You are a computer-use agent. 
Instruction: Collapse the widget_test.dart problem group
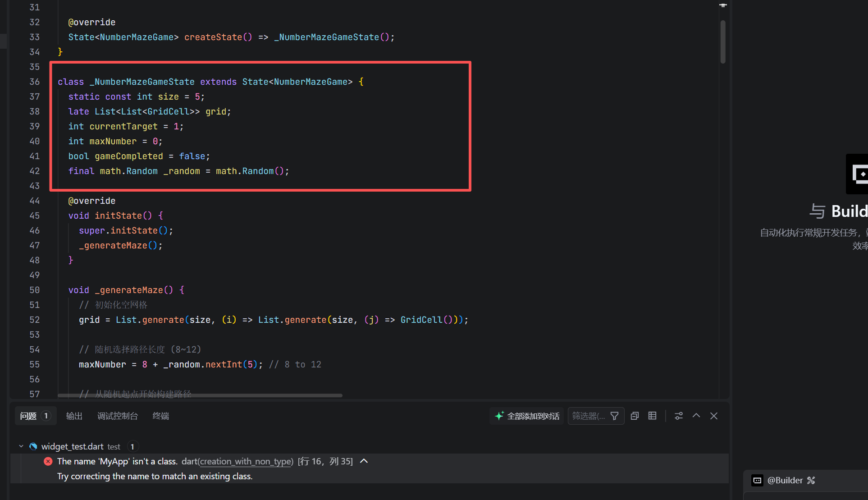pyautogui.click(x=21, y=446)
